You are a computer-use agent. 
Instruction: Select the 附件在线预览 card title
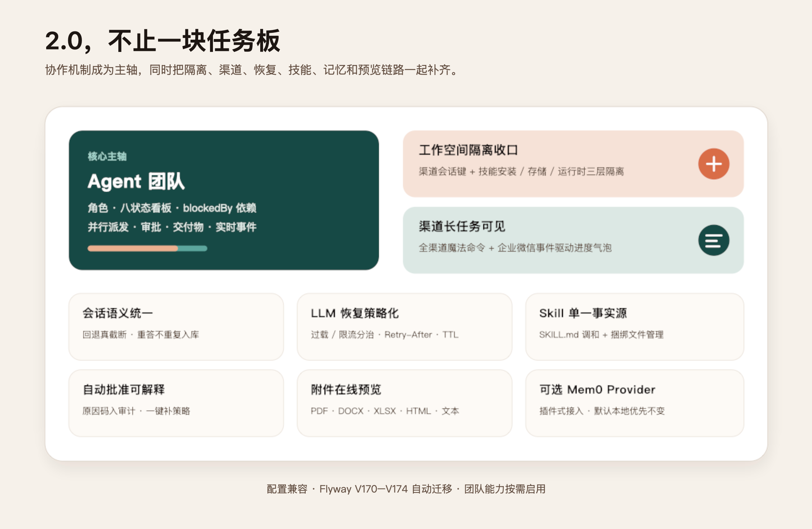[x=346, y=389]
